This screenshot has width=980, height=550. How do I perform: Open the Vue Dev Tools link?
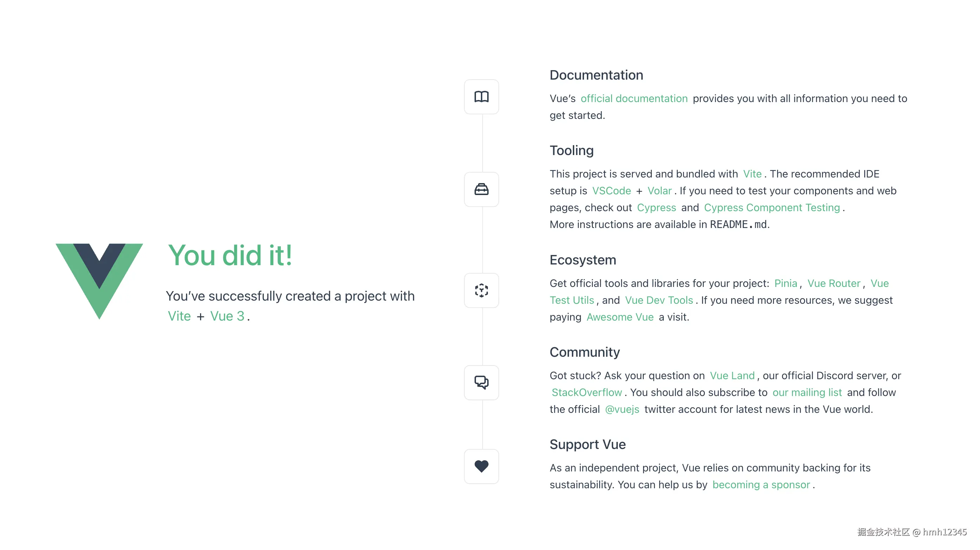658,300
